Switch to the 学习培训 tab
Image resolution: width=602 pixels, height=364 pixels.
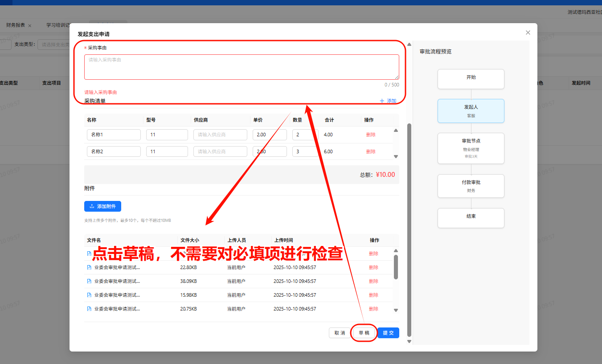pos(58,25)
